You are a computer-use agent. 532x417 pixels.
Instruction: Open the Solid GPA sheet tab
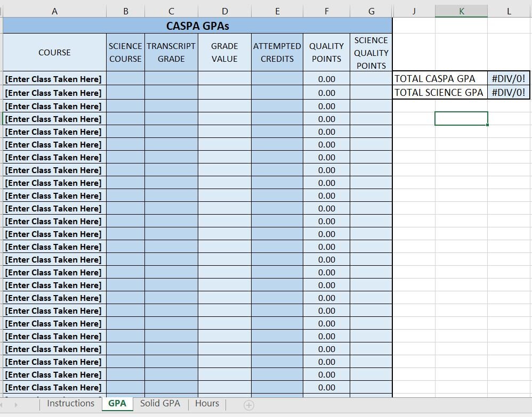coord(160,404)
